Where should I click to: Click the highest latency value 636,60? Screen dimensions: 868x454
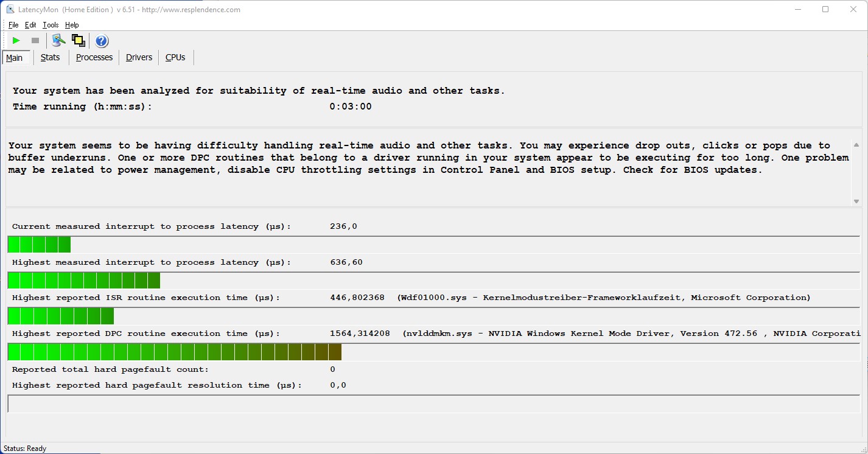point(346,262)
